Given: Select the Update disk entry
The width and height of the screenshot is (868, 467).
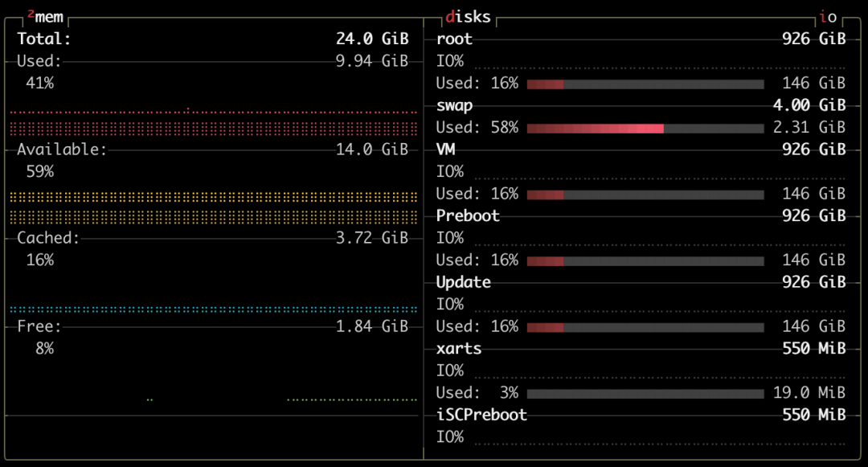Looking at the screenshot, I should pyautogui.click(x=463, y=282).
